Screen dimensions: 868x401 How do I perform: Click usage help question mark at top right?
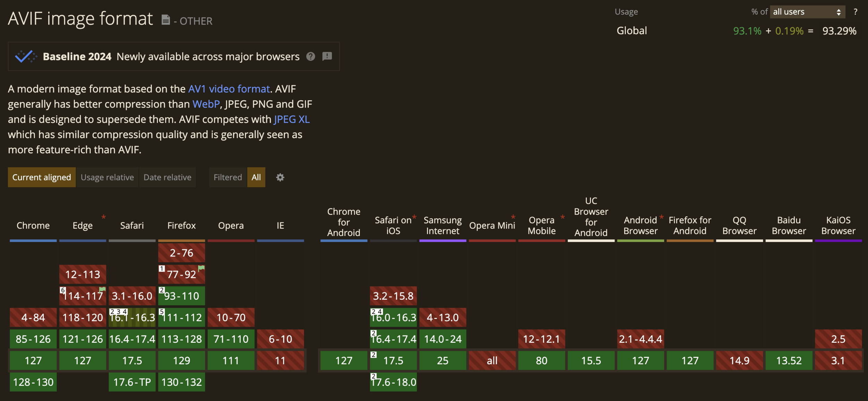pos(855,12)
